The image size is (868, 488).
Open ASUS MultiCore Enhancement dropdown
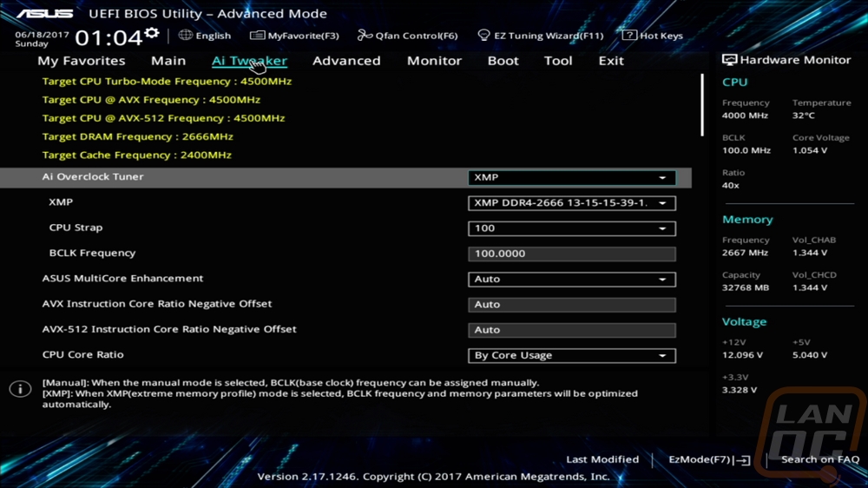(x=571, y=280)
